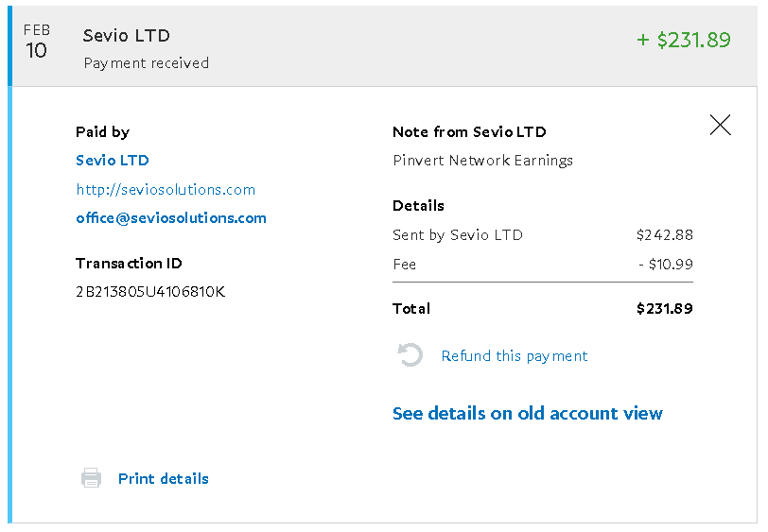
Task: Click the transaction ID 2B213805U4106810K
Action: 150,291
